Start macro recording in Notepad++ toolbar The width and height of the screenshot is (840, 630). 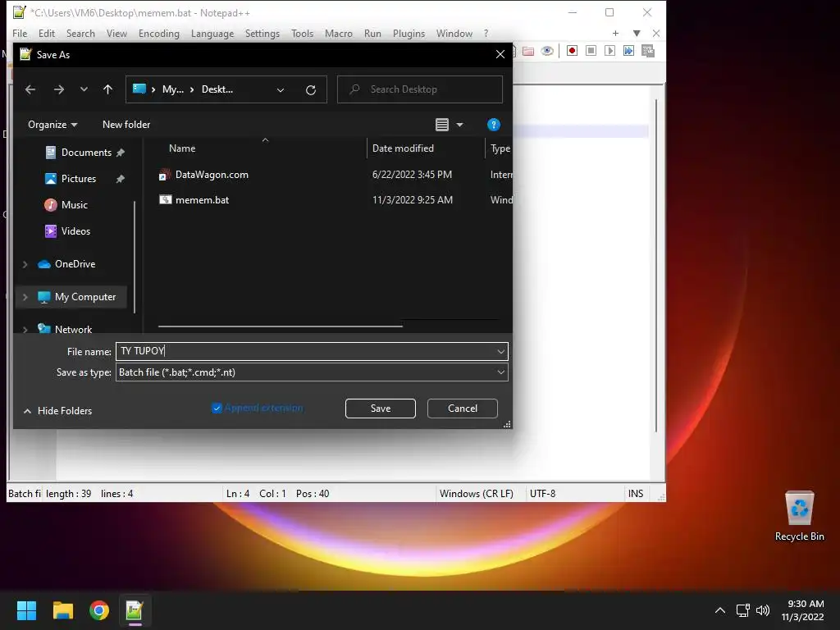coord(572,51)
